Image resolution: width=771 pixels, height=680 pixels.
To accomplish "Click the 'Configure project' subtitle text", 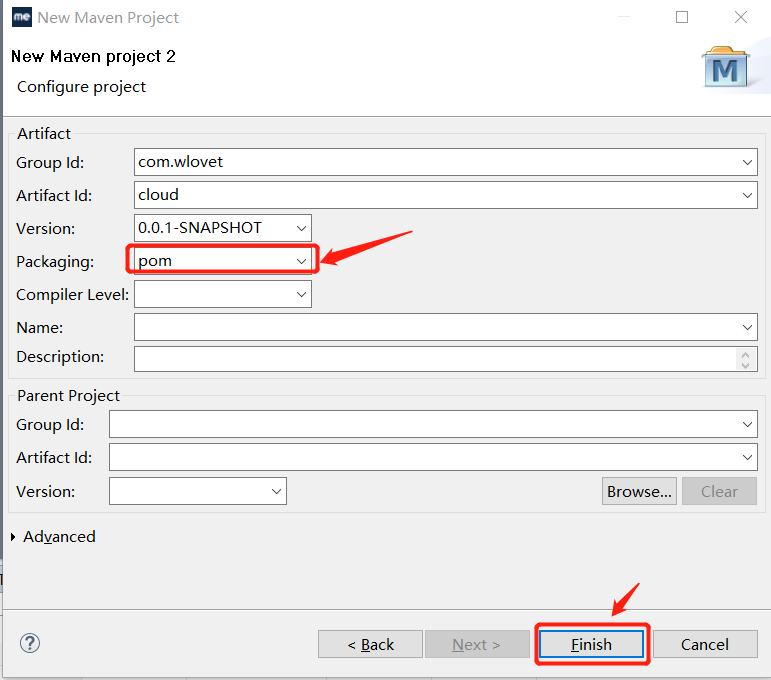I will coord(81,87).
